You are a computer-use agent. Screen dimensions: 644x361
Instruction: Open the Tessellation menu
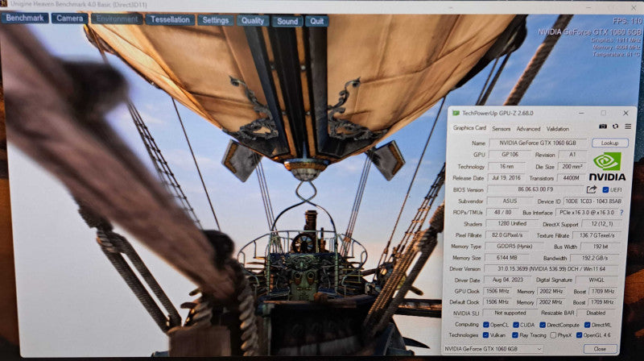tap(170, 19)
